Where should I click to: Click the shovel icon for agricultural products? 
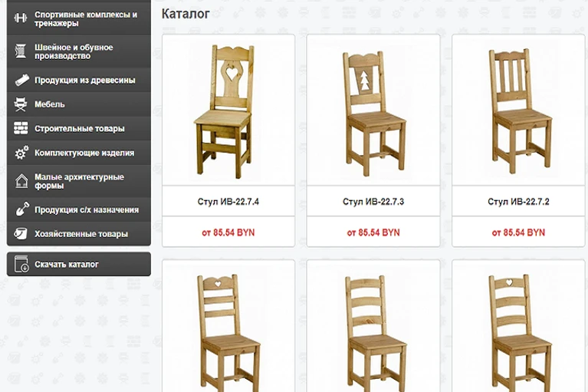(21, 209)
